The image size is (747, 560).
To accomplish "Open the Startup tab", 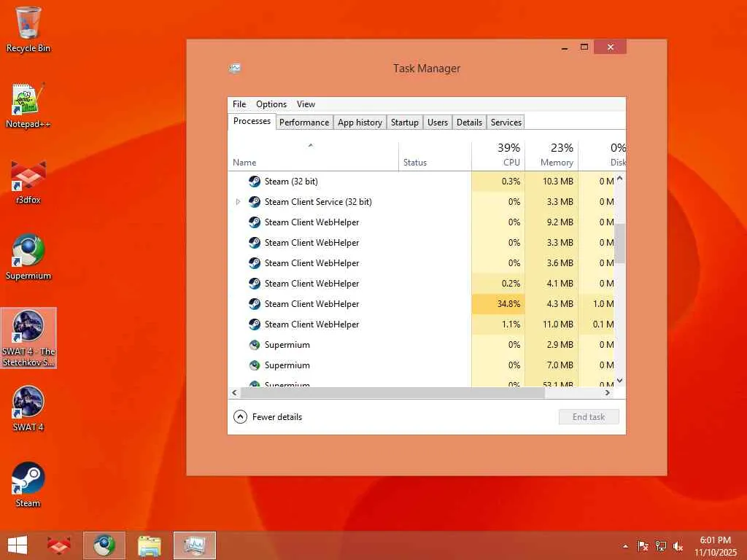I will 404,122.
